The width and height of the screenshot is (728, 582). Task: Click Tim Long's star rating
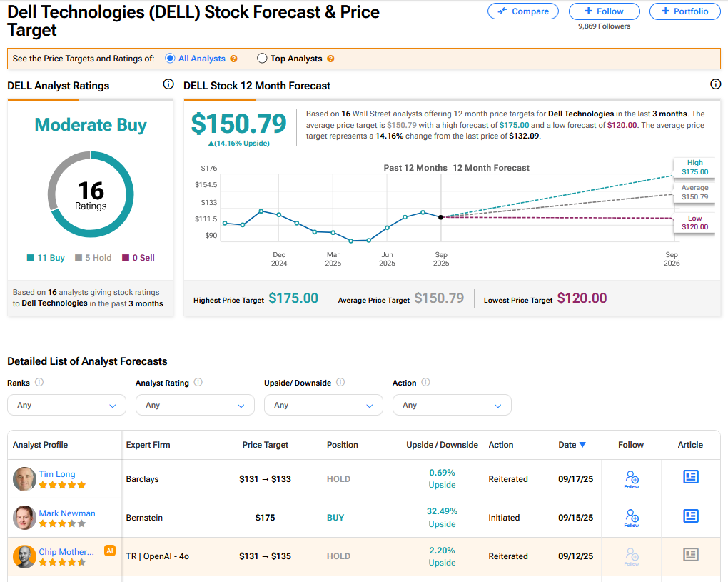pyautogui.click(x=62, y=486)
